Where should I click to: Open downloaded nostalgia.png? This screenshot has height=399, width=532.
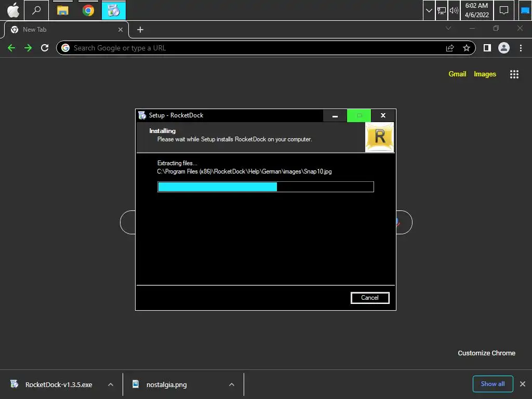pos(166,385)
